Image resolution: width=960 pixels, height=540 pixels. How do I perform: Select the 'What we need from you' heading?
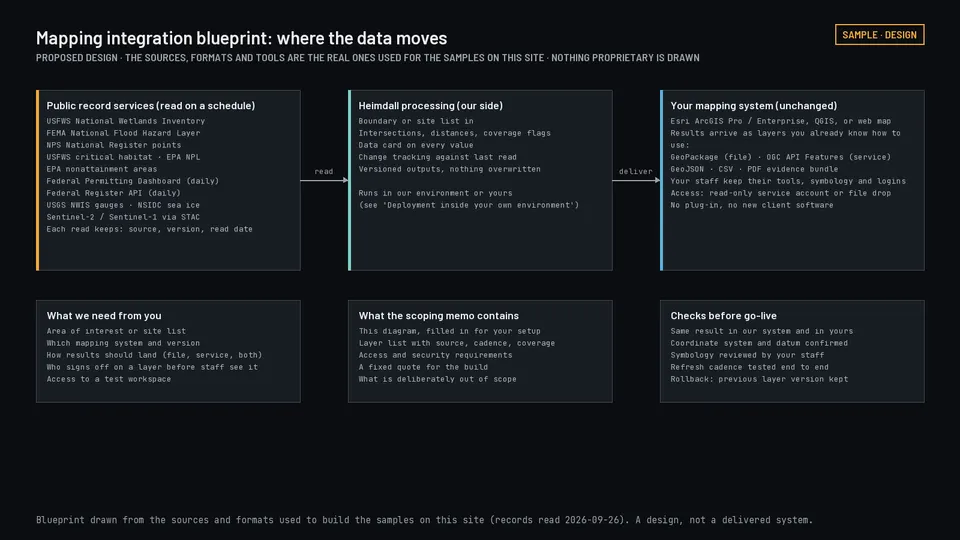coord(104,315)
